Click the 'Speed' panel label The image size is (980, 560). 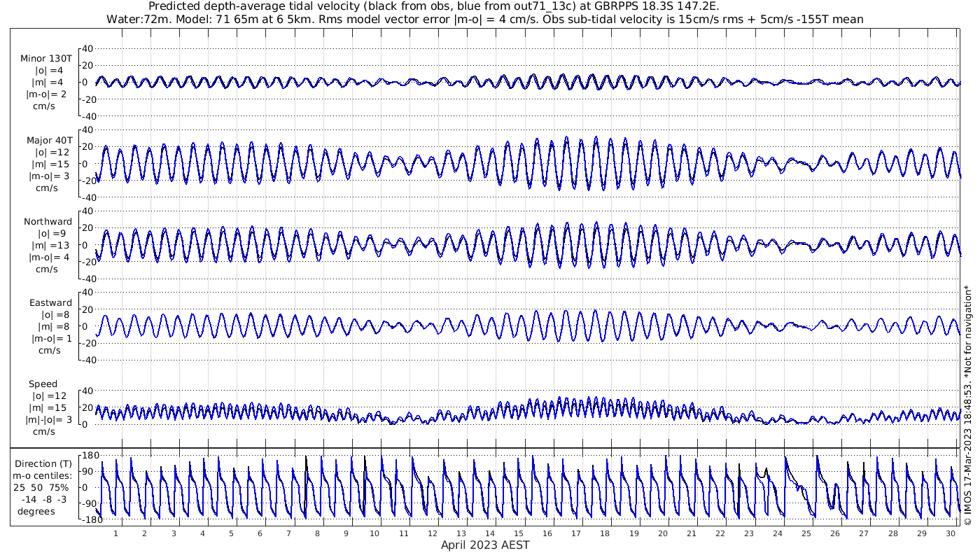coord(43,384)
